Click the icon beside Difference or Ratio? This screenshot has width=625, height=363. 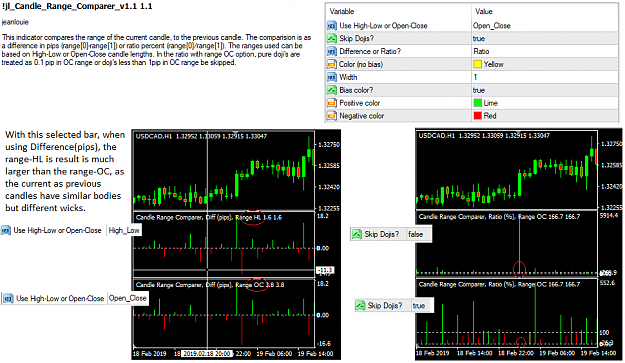click(332, 51)
